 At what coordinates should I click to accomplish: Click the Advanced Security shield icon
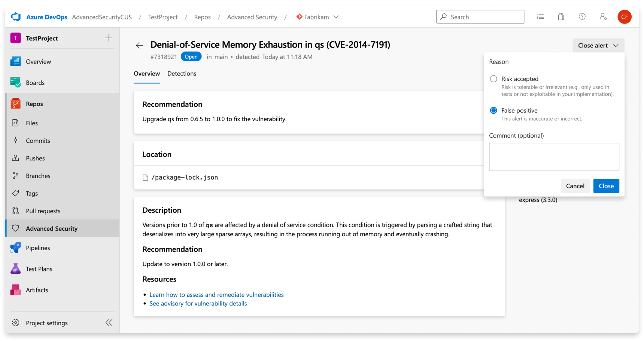click(x=15, y=228)
